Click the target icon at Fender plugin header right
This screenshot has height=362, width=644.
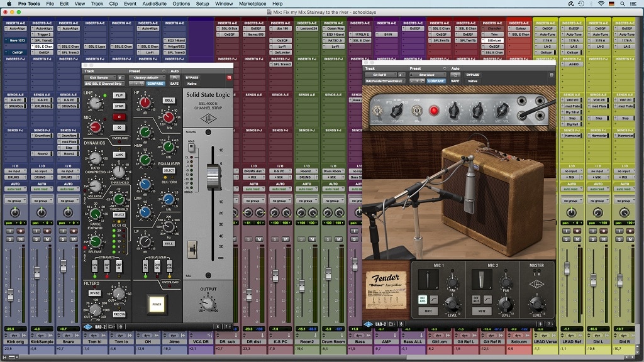coord(551,75)
